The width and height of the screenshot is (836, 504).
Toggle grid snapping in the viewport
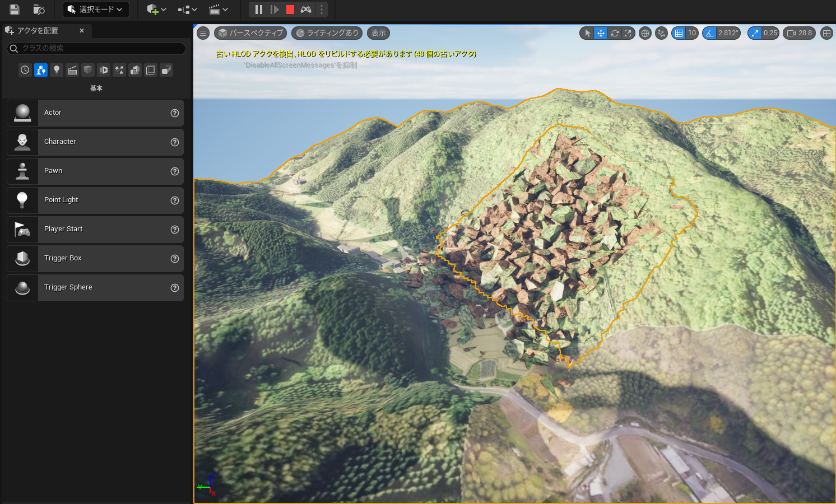(679, 33)
